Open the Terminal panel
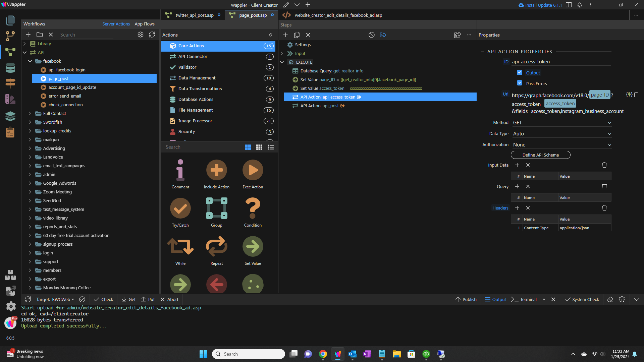 click(x=524, y=299)
